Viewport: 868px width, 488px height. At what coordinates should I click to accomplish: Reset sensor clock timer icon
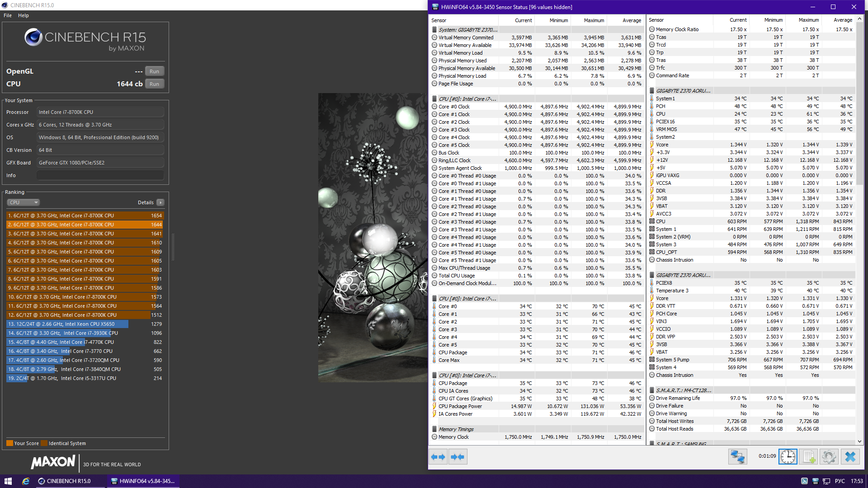coord(788,457)
